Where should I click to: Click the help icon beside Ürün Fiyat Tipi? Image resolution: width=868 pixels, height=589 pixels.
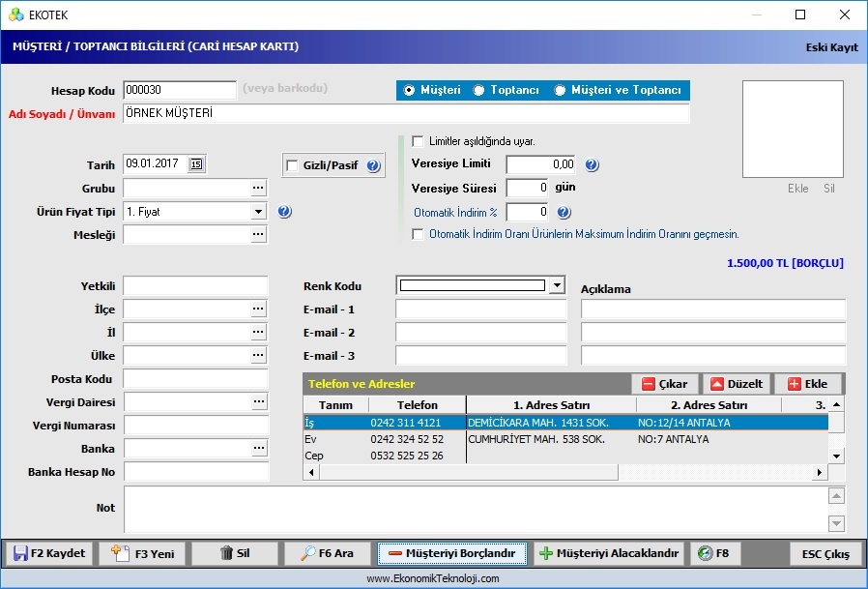coord(284,212)
